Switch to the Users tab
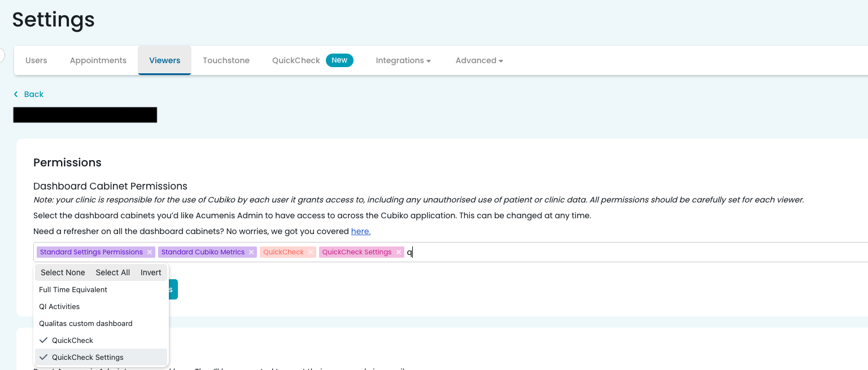The height and width of the screenshot is (370, 868). click(36, 60)
